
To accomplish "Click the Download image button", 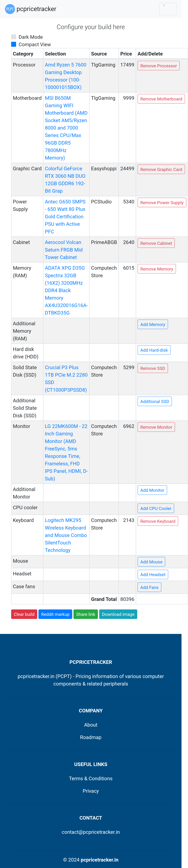I will (118, 614).
